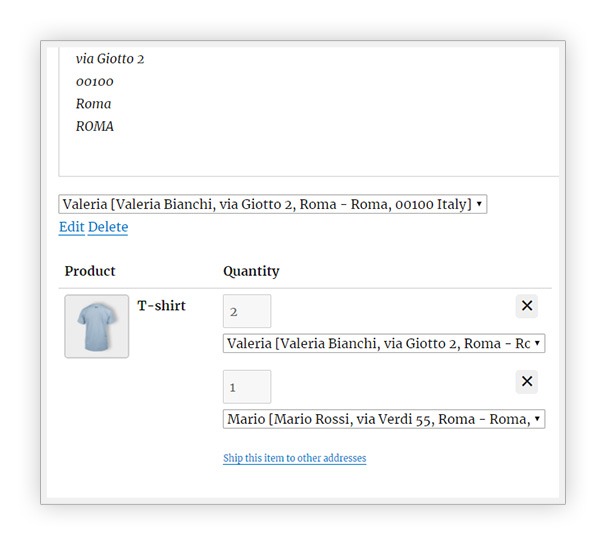Focus the quantity field showing 1
The image size is (600, 543).
coord(247,387)
